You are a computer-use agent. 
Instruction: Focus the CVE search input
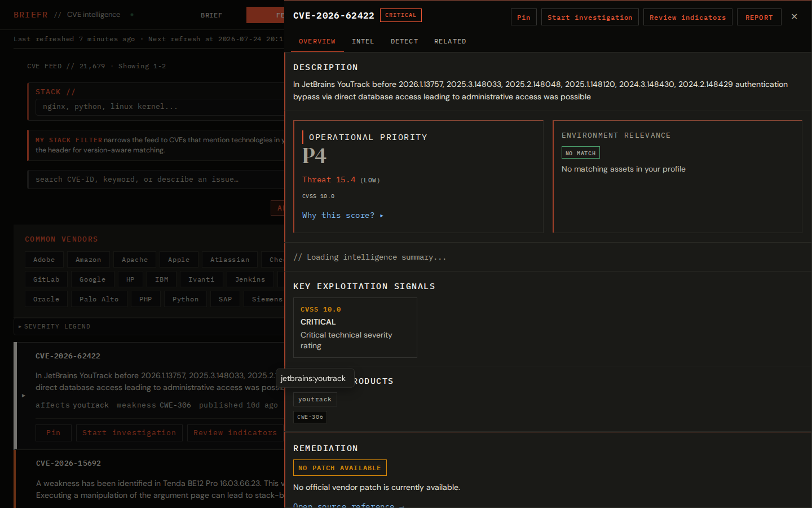pyautogui.click(x=156, y=179)
